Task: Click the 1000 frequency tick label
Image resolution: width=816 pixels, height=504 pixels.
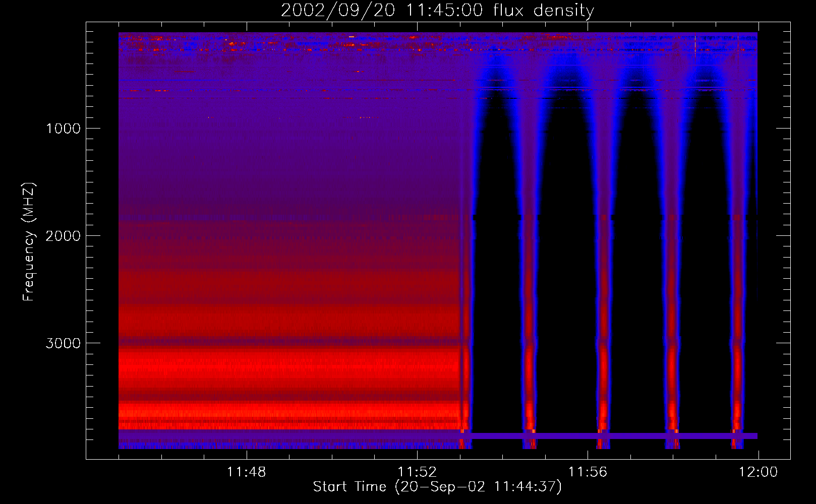Action: (x=63, y=129)
